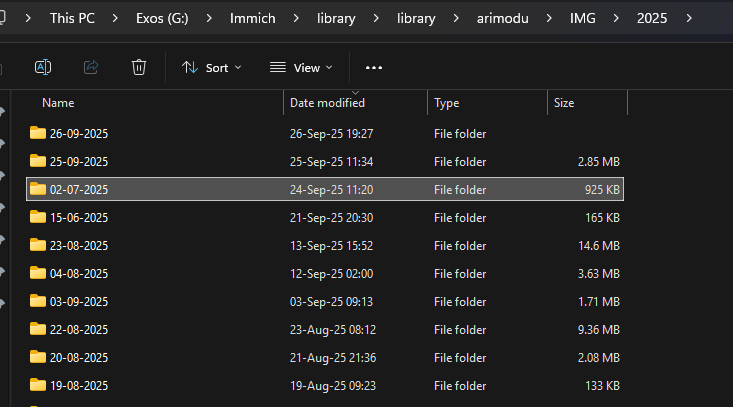Click the Share toolbar icon
The image size is (733, 407).
91,67
